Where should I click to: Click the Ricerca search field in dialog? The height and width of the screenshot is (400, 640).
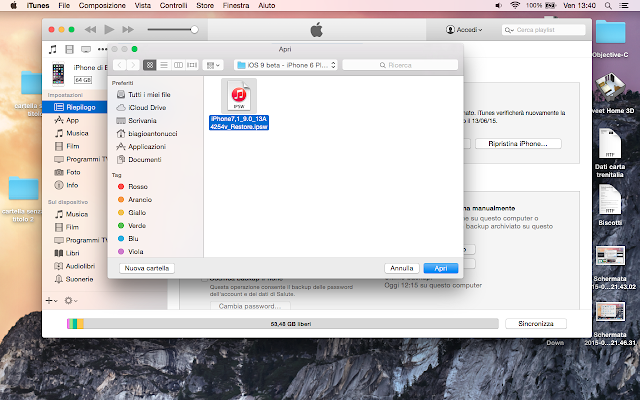pos(400,65)
